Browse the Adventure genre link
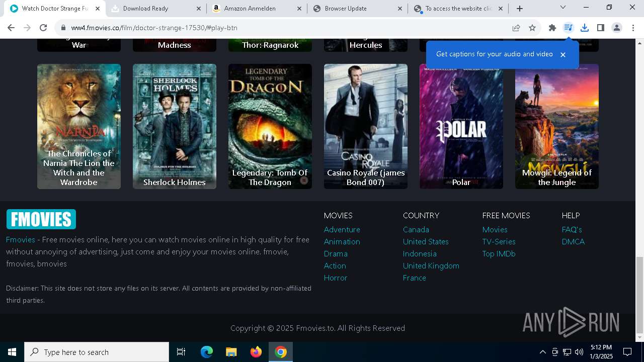Screen dimensions: 644x362 [x=342, y=229]
